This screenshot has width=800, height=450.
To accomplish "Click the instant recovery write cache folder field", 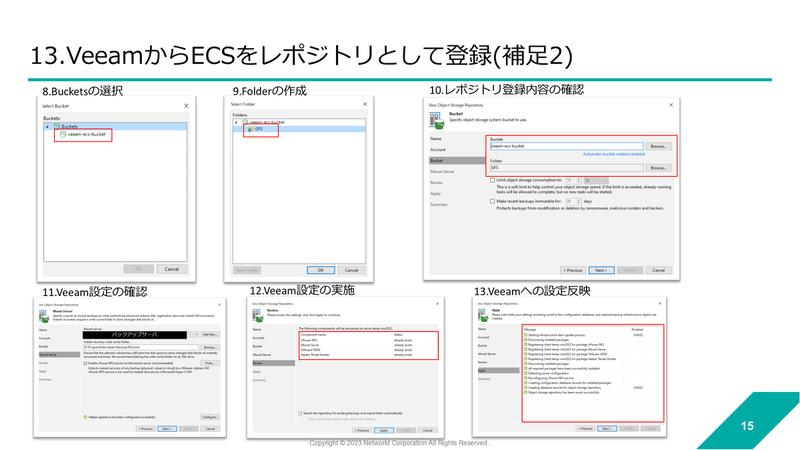I will (x=141, y=347).
